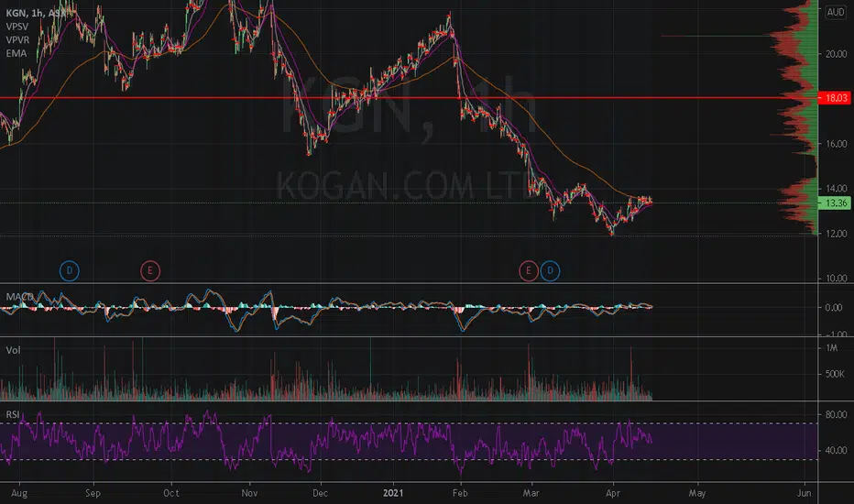Select the EMA indicator label
The width and height of the screenshot is (854, 504).
click(x=16, y=53)
